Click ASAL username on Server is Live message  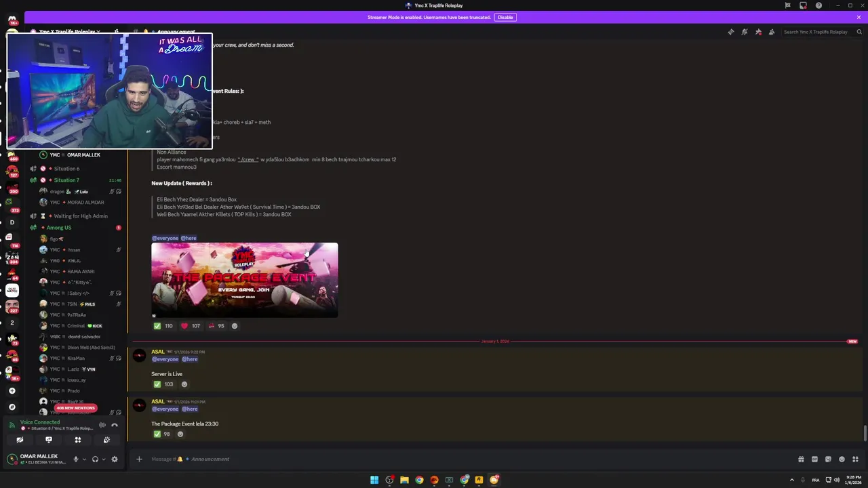[157, 352]
